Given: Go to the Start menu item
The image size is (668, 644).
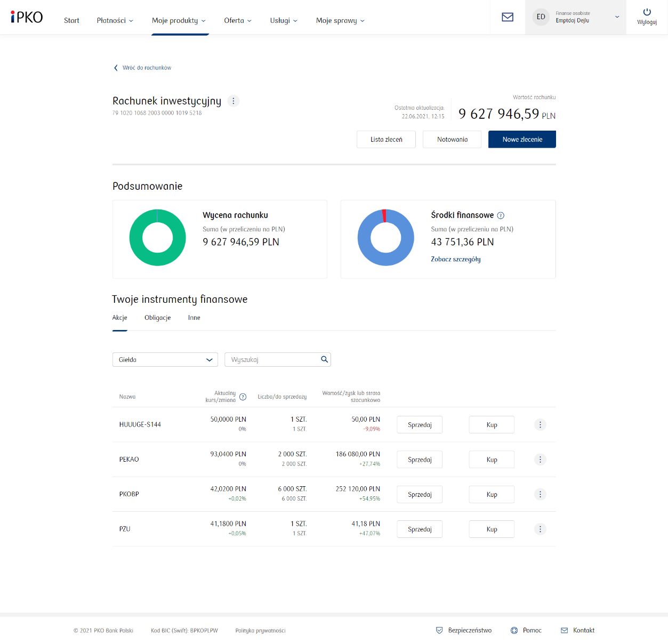Looking at the screenshot, I should [71, 20].
